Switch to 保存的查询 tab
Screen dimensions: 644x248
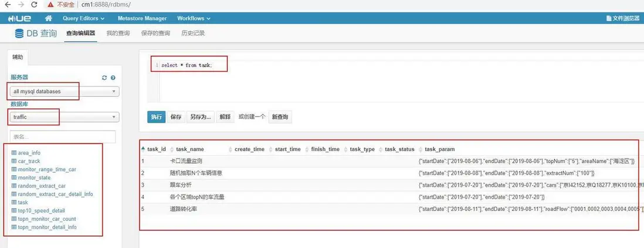pyautogui.click(x=155, y=33)
